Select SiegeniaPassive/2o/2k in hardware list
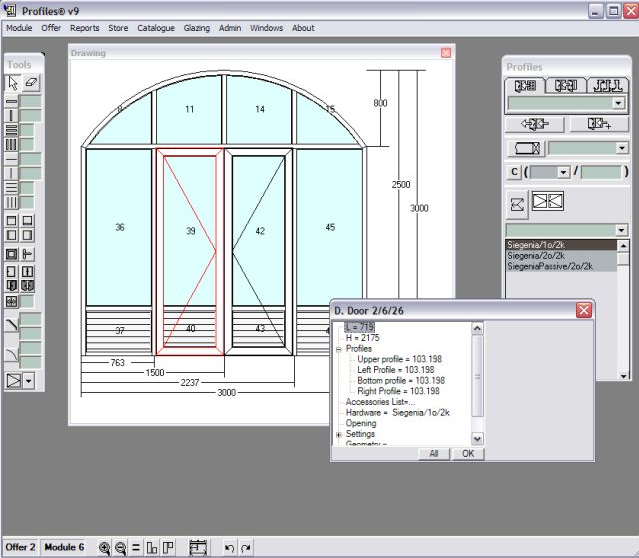The width and height of the screenshot is (639, 558). (561, 266)
